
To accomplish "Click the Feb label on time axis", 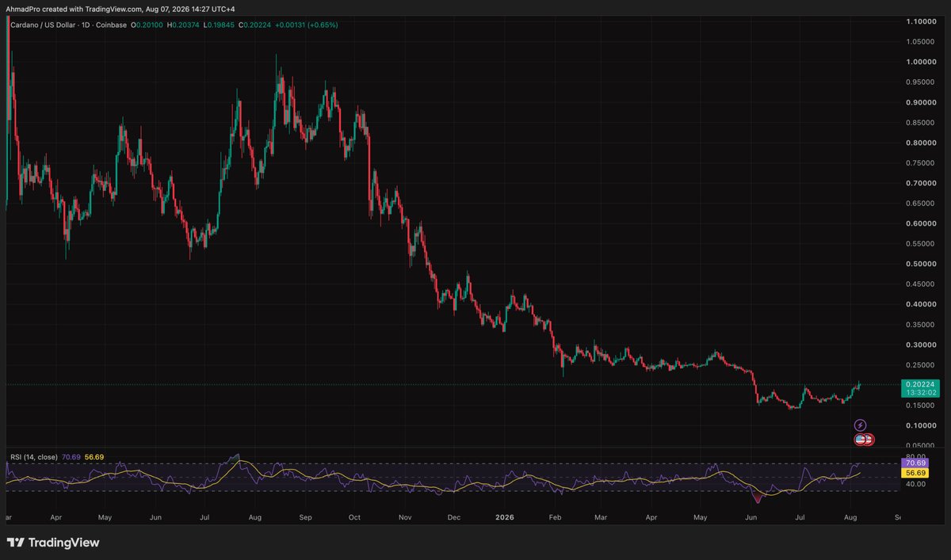I will 556,517.
